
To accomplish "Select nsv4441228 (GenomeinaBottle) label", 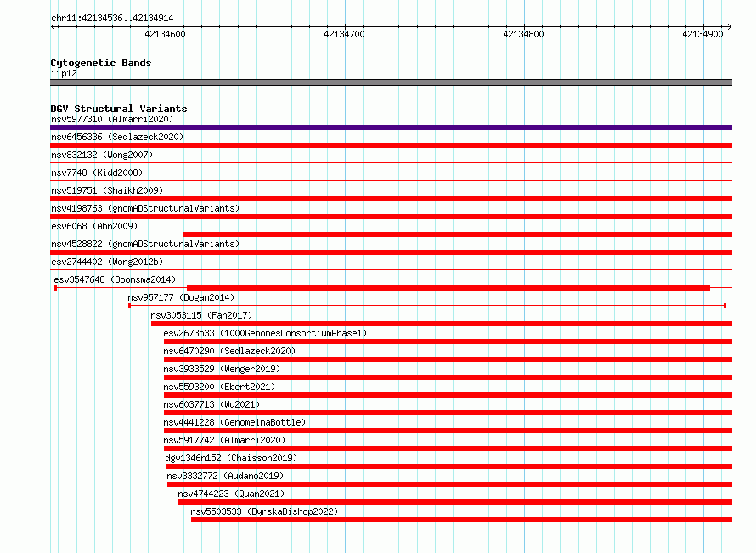I will [234, 422].
